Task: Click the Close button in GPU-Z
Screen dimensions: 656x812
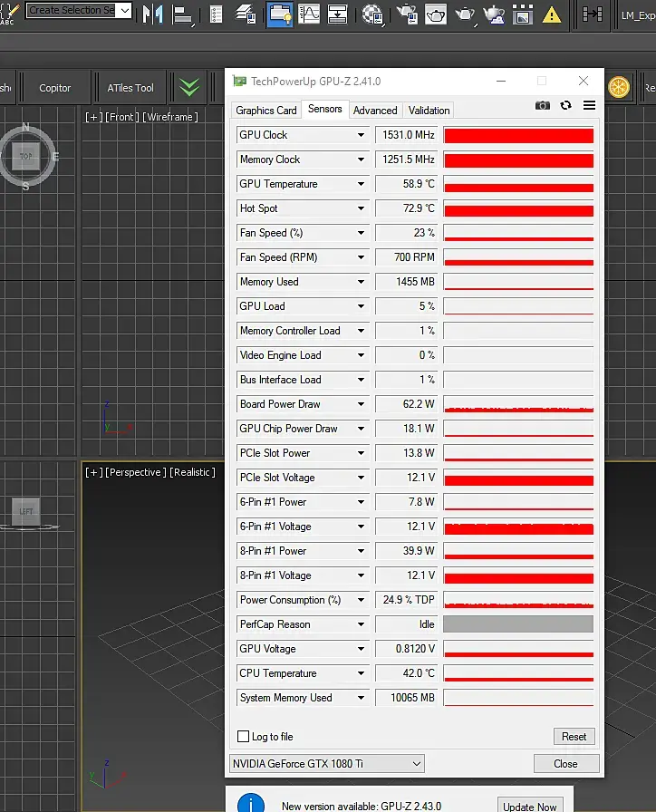Action: coord(565,764)
